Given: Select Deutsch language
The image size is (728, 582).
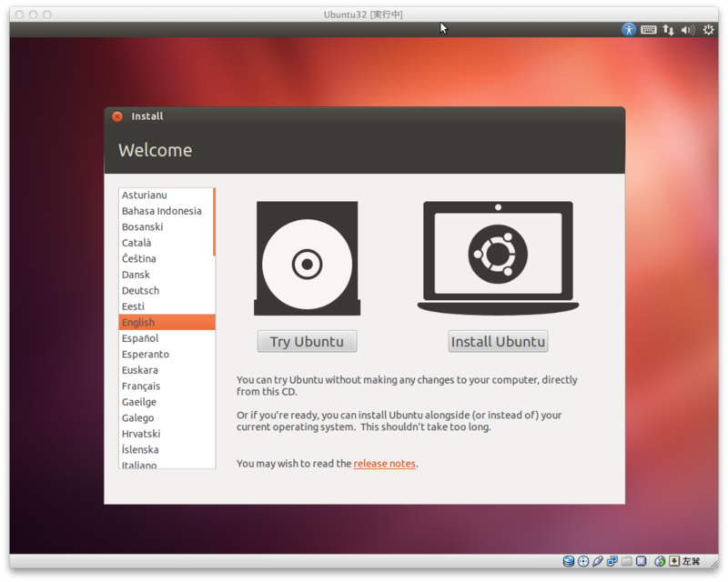Looking at the screenshot, I should [166, 290].
